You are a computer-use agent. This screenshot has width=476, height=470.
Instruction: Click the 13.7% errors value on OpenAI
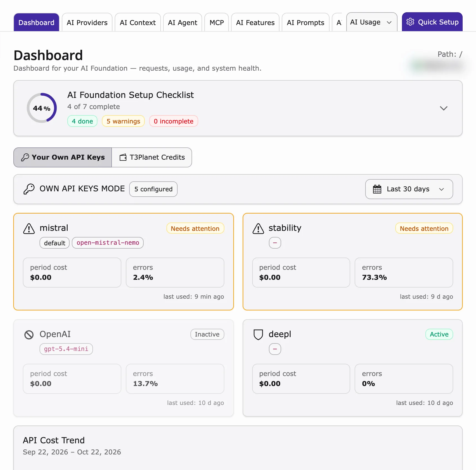145,384
